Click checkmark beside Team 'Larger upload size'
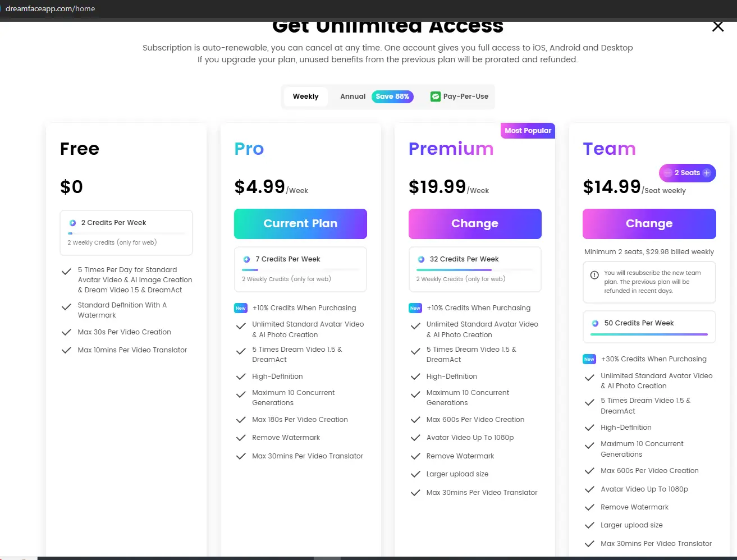Image resolution: width=737 pixels, height=560 pixels. point(589,525)
